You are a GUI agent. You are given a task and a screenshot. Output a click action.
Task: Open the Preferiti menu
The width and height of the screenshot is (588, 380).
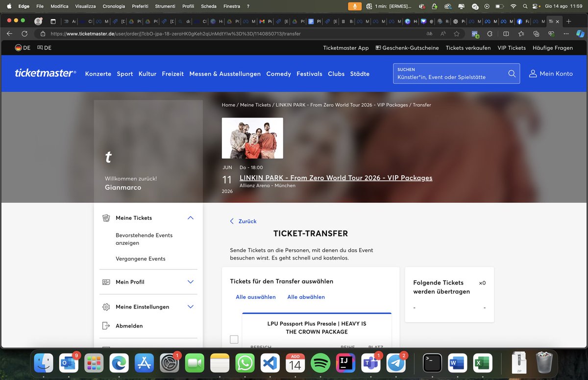coord(140,6)
